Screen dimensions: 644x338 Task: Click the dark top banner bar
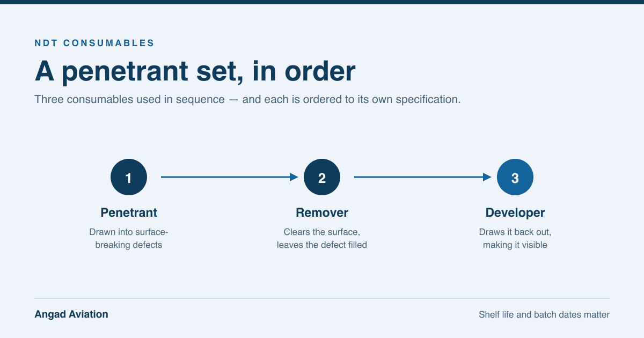(x=322, y=2)
